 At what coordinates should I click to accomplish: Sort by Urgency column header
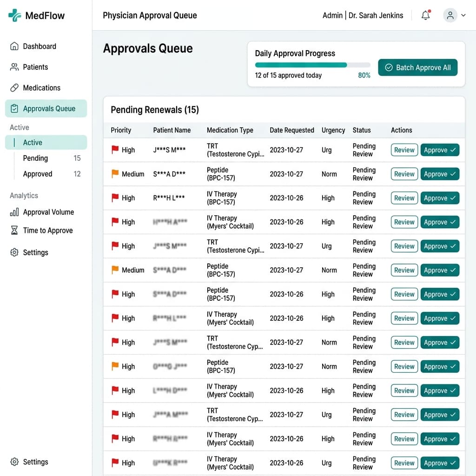[333, 130]
